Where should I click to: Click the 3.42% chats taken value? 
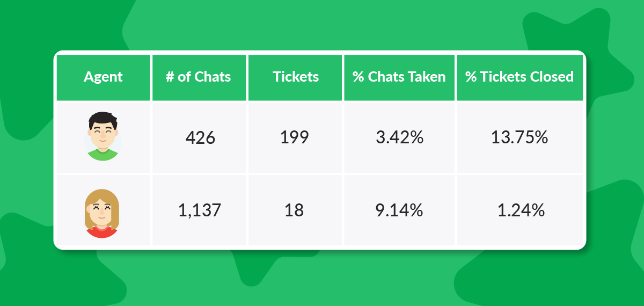pyautogui.click(x=399, y=137)
